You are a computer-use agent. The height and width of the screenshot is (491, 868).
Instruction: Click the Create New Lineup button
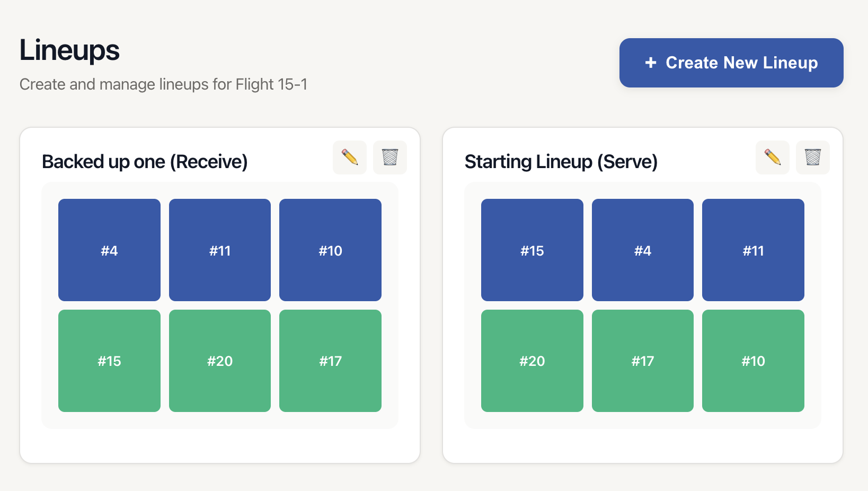(731, 63)
